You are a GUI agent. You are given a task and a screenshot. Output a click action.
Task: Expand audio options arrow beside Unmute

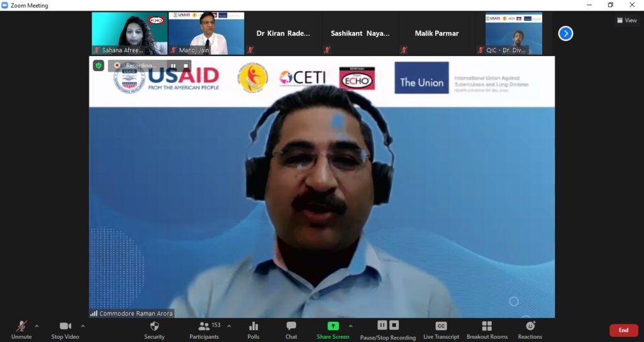(x=36, y=326)
